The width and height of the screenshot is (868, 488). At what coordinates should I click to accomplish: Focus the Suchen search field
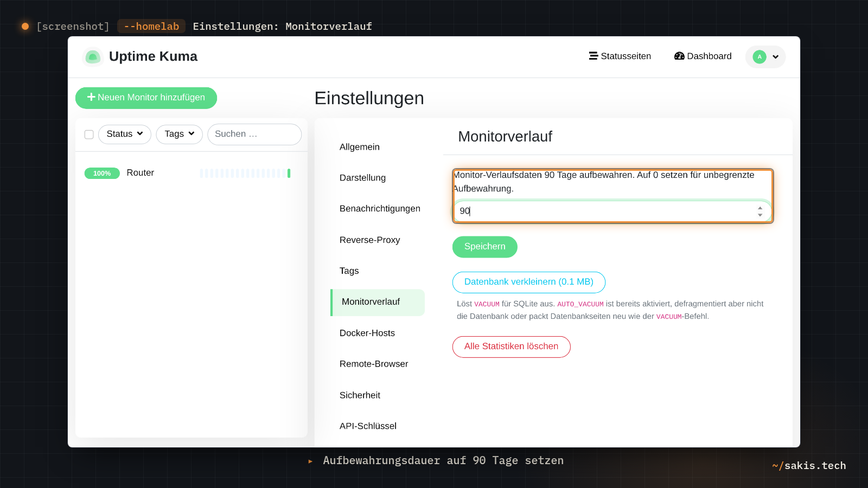coord(254,134)
